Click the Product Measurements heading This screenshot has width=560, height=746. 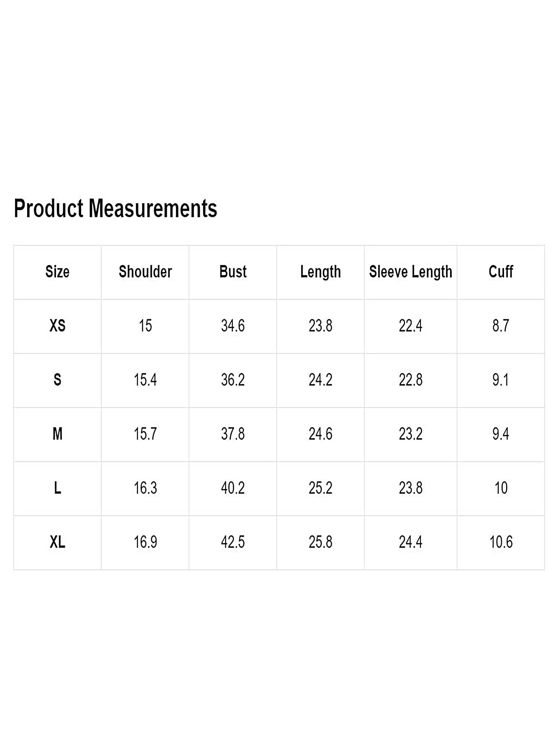(x=115, y=209)
